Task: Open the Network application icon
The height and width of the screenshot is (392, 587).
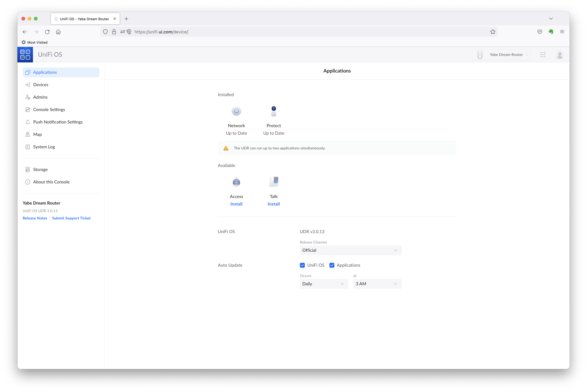Action: pos(236,111)
